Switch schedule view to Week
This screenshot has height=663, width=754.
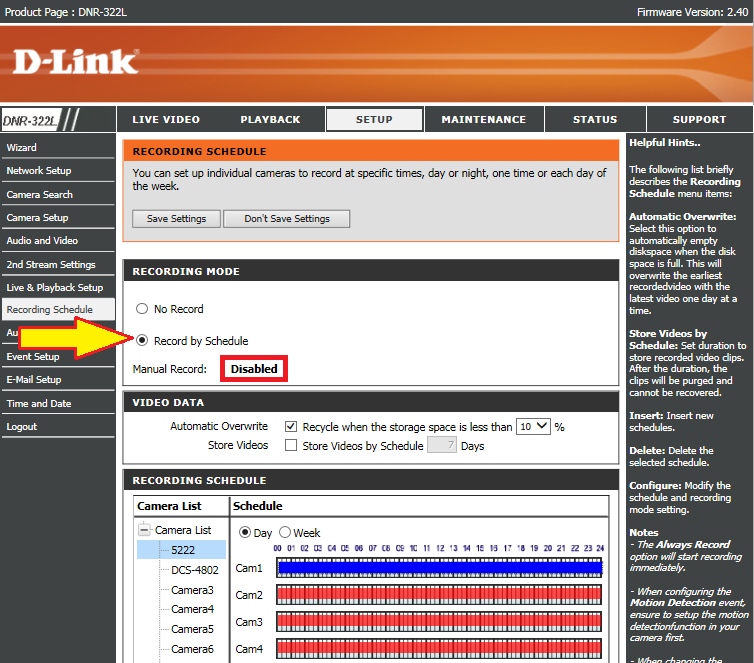[285, 533]
